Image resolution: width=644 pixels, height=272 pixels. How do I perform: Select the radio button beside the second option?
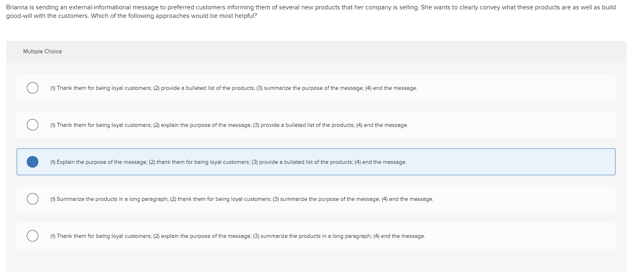coord(33,125)
